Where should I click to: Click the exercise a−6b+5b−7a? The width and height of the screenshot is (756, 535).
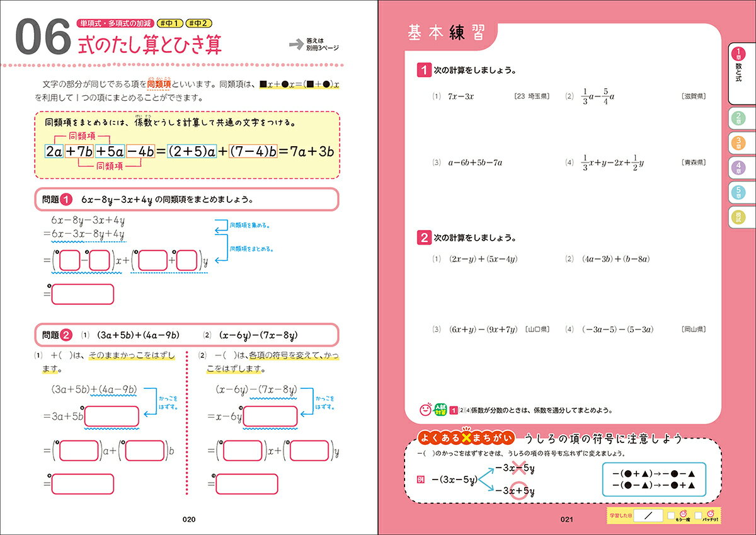point(475,163)
